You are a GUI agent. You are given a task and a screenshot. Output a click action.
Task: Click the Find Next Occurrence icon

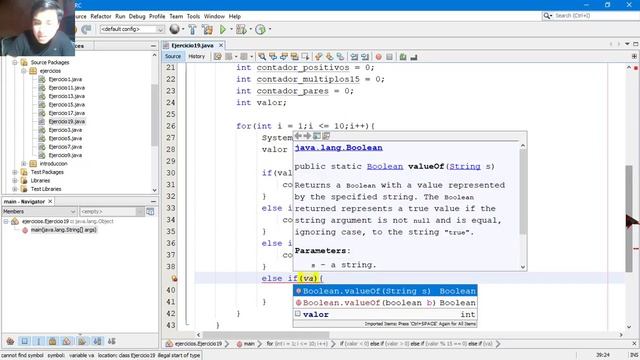coord(284,57)
